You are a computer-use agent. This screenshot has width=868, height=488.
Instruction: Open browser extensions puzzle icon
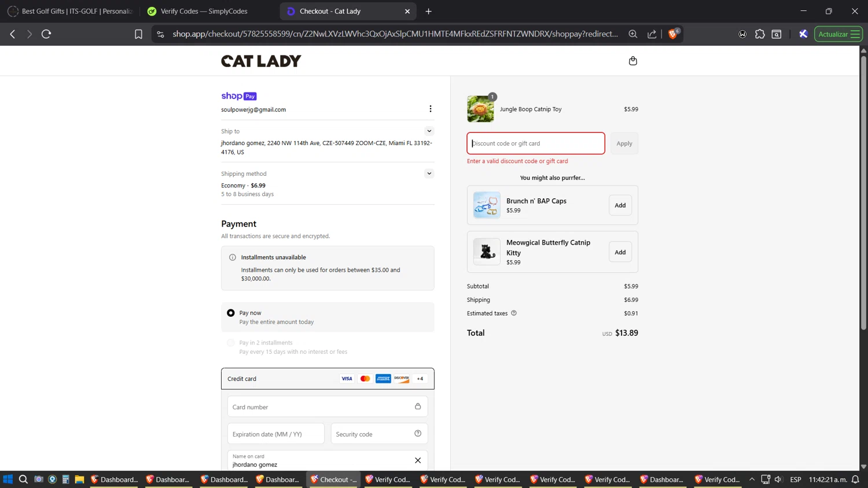(x=760, y=34)
